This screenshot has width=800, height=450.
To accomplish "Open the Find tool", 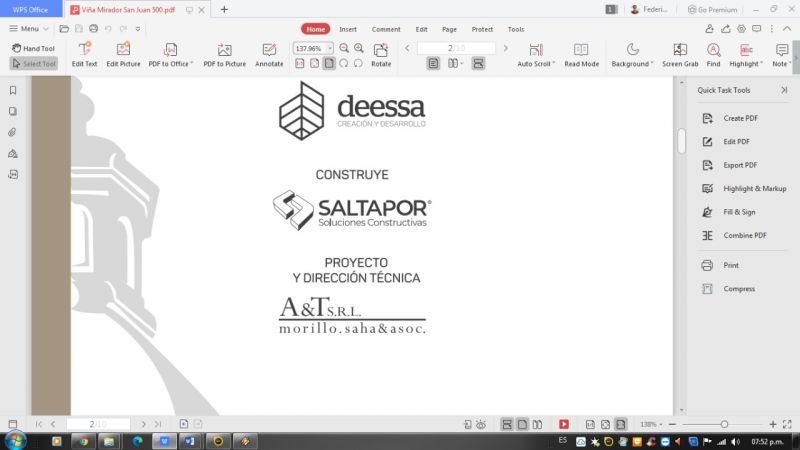I will 713,55.
